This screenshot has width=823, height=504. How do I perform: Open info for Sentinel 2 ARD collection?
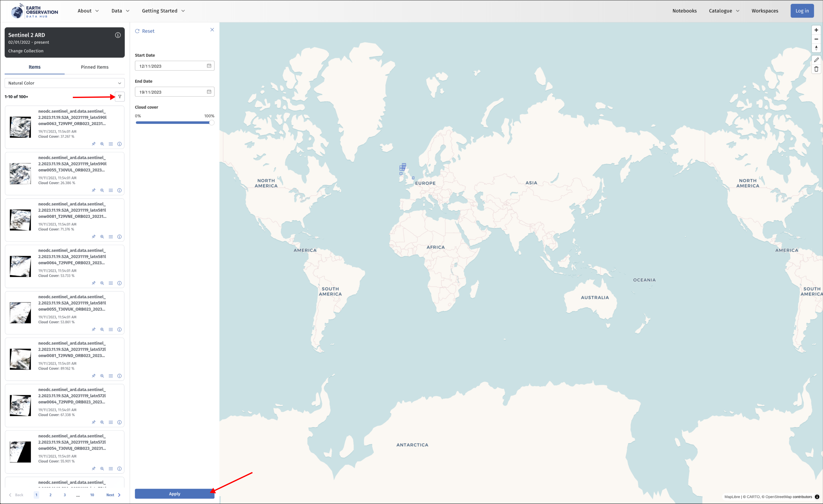tap(118, 35)
